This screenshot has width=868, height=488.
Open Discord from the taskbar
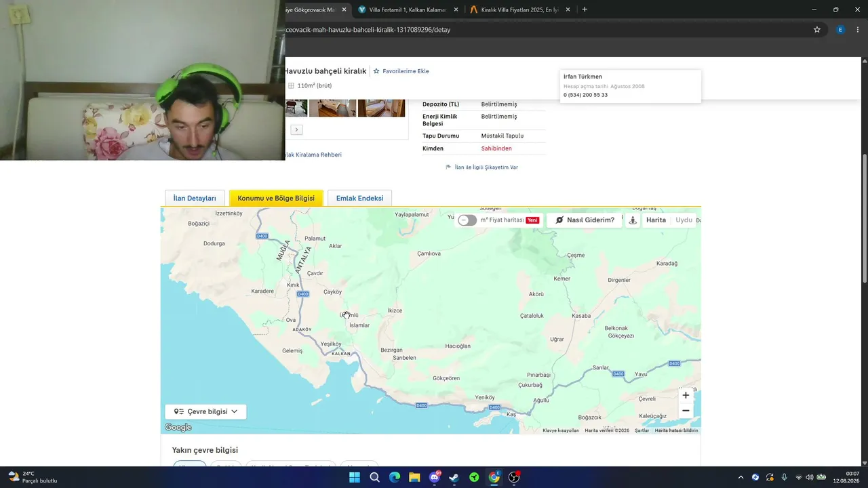(434, 477)
